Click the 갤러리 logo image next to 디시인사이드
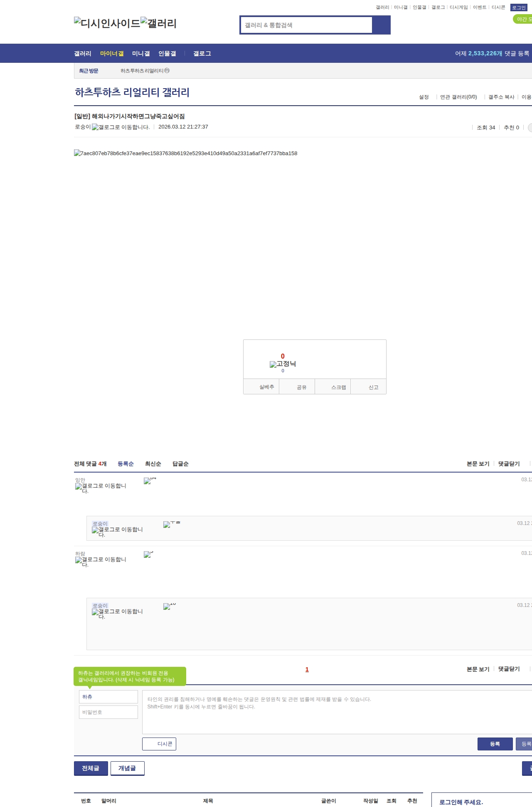 pyautogui.click(x=158, y=23)
